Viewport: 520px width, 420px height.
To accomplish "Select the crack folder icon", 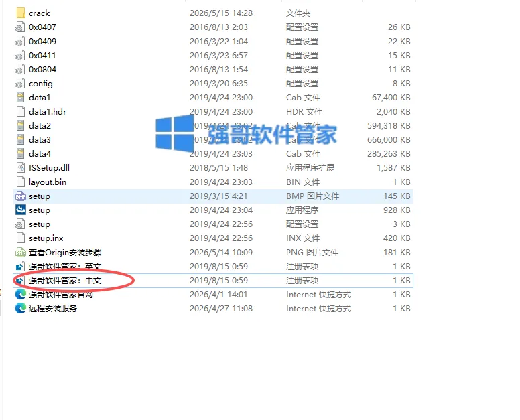I will 21,13.
